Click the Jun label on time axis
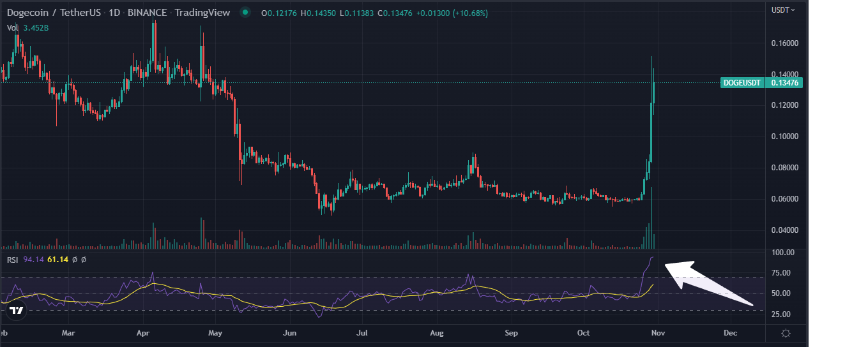868x347 pixels. pos(290,333)
